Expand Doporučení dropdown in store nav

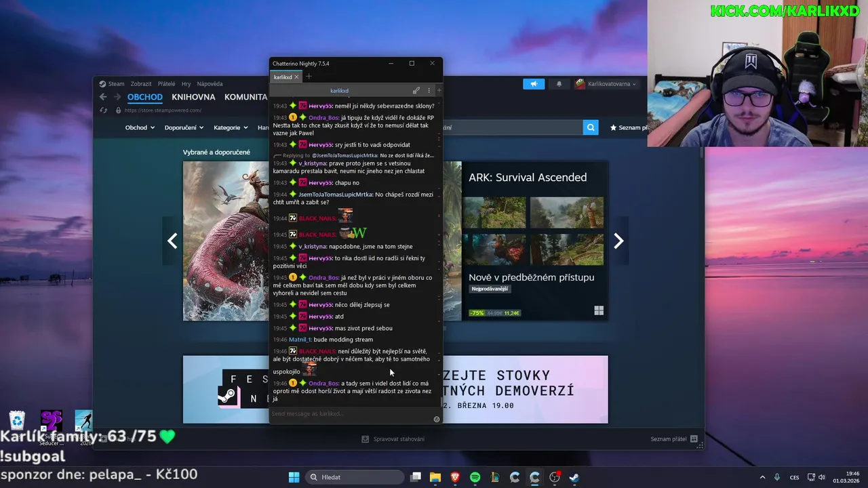(184, 127)
